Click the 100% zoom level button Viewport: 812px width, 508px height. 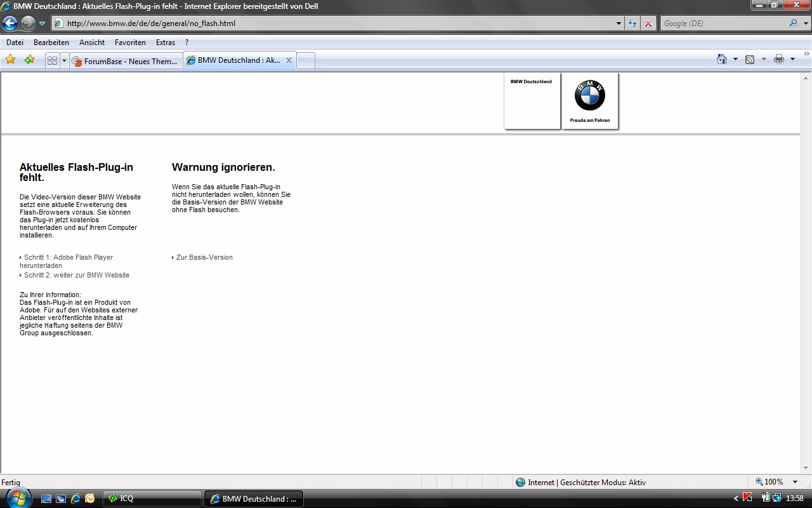click(769, 482)
